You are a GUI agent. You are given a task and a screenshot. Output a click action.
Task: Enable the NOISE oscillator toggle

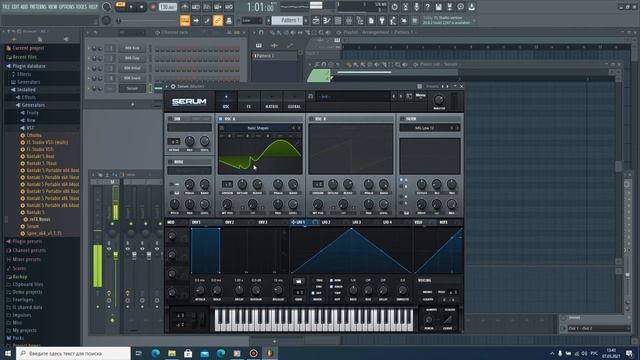point(170,162)
